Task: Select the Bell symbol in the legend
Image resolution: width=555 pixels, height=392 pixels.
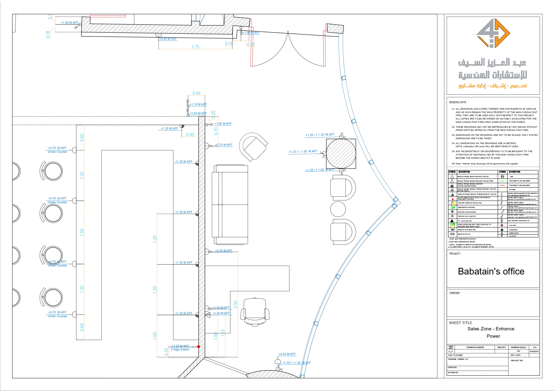Action: click(x=502, y=176)
